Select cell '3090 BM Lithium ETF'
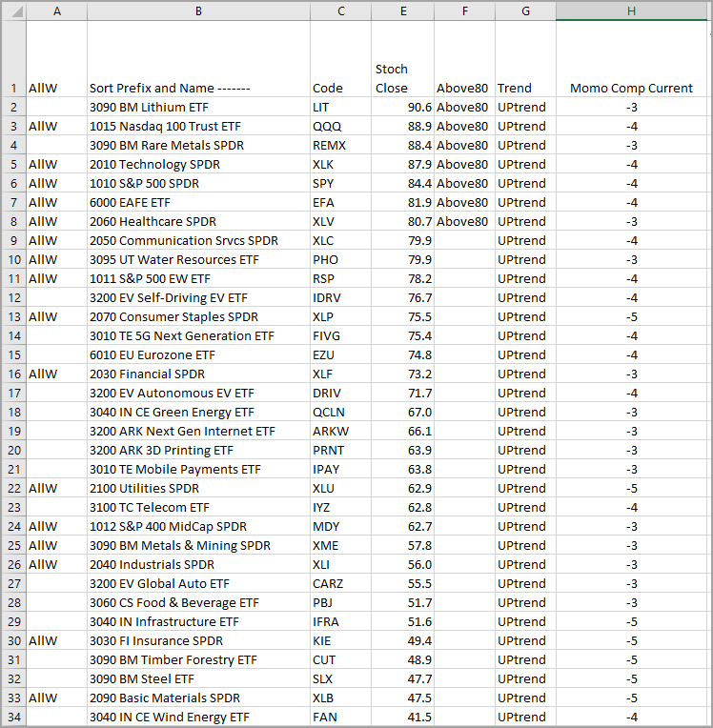The image size is (713, 728). pyautogui.click(x=198, y=108)
